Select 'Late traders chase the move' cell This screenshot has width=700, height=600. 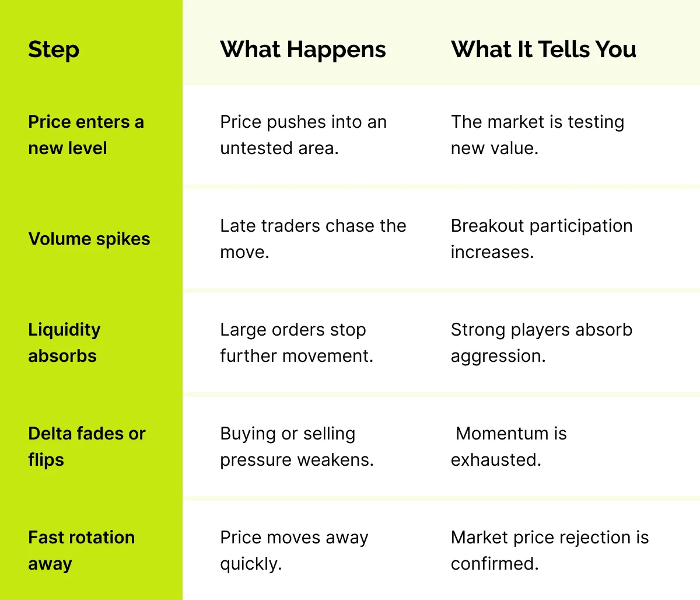(313, 239)
